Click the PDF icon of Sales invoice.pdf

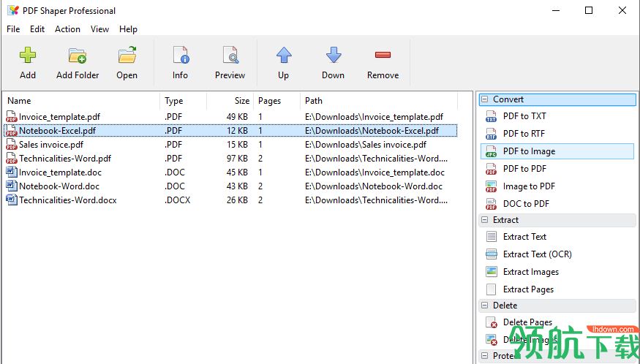point(12,145)
